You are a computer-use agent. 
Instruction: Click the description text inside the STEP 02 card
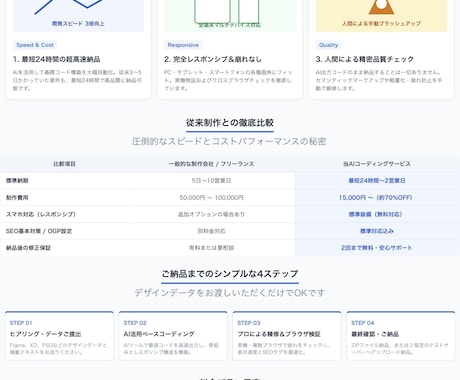click(171, 348)
